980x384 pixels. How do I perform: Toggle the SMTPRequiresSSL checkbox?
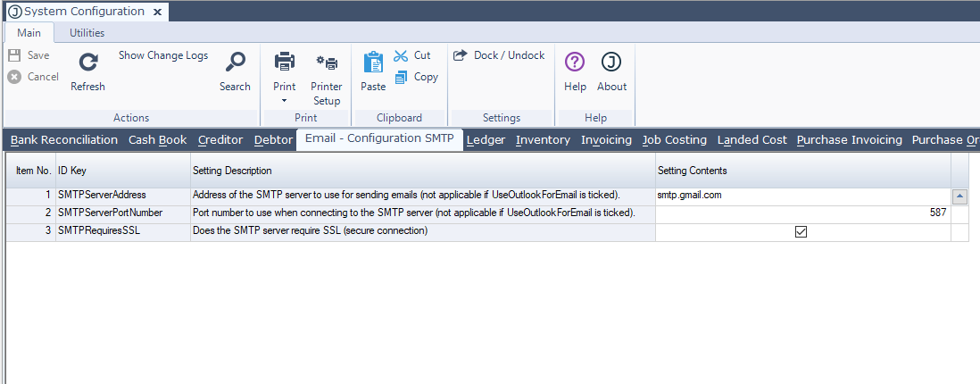(801, 232)
